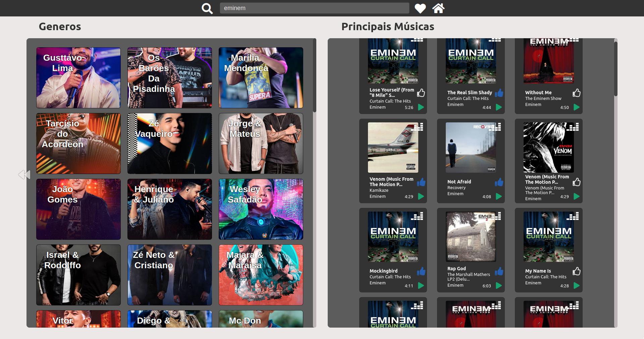Click the search field containing eminem
The image size is (644, 339).
[314, 8]
